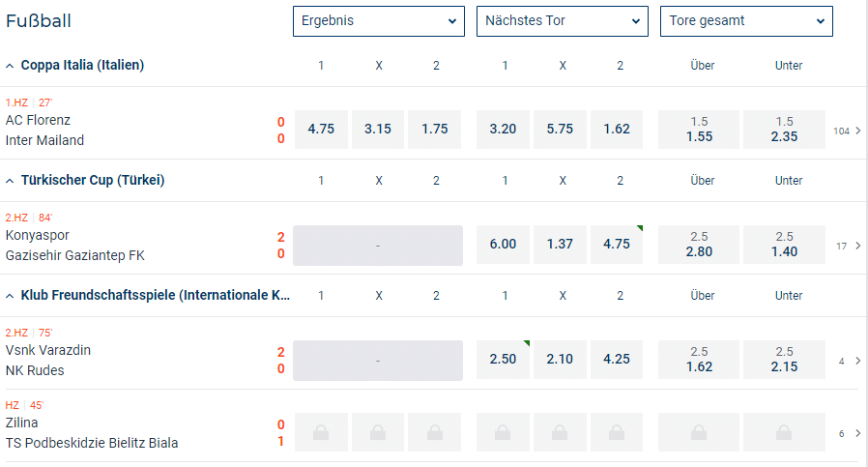The height and width of the screenshot is (467, 868).
Task: Choose Unter 2.5 at 1.40 for Konyaspor
Action: point(784,245)
